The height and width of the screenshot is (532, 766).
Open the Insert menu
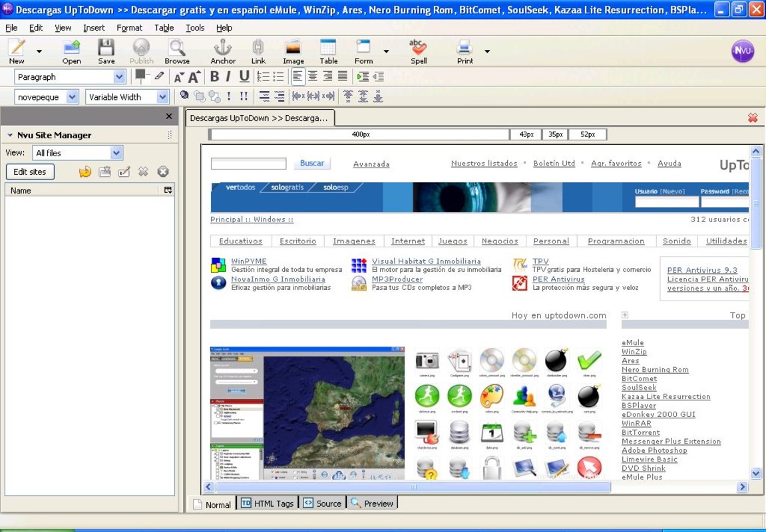[94, 28]
